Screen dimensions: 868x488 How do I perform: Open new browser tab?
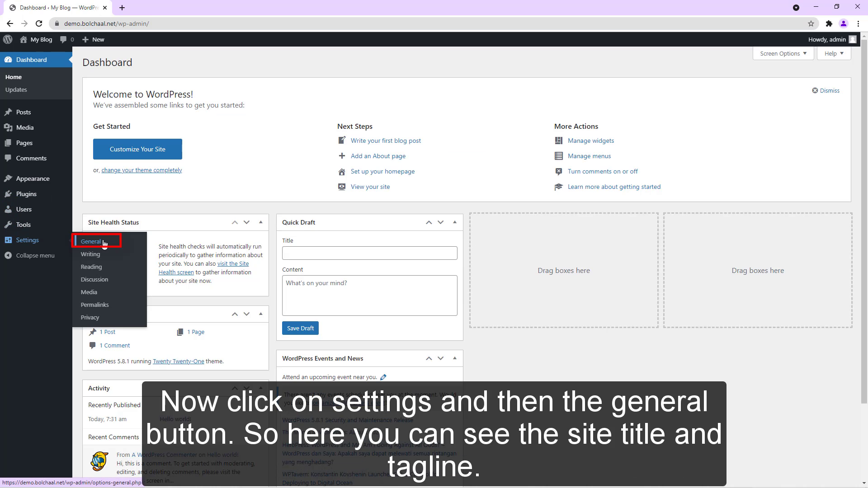[x=122, y=8]
